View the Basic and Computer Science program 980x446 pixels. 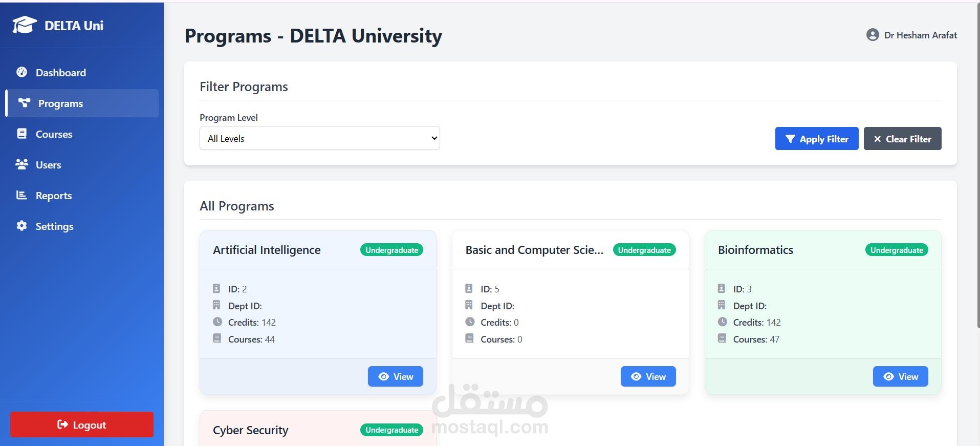(x=648, y=376)
